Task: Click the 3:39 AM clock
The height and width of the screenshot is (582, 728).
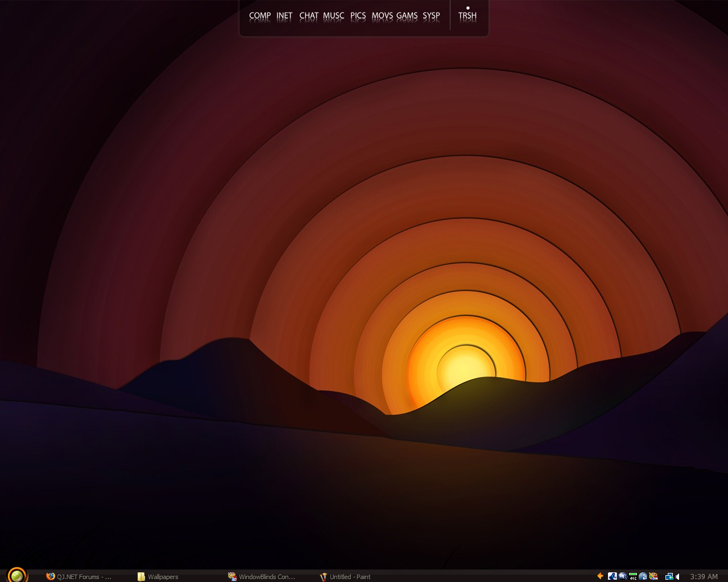Action: pos(704,576)
